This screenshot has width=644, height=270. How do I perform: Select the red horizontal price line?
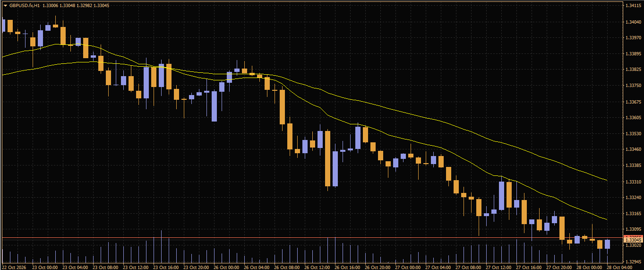pyautogui.click(x=312, y=237)
